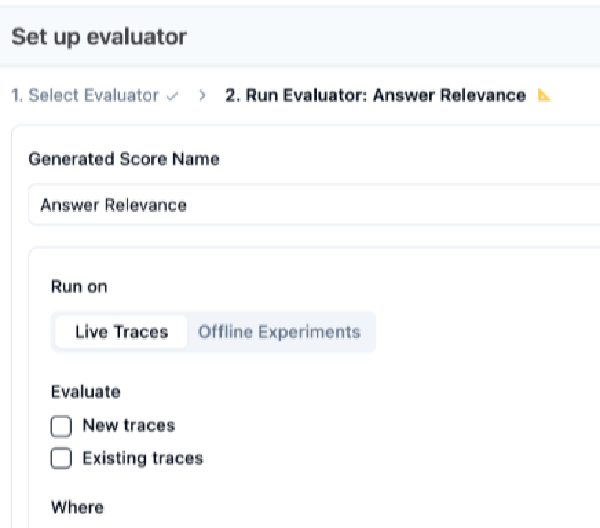Click the 'Where' section label
The height and width of the screenshot is (528, 600).
point(77,507)
